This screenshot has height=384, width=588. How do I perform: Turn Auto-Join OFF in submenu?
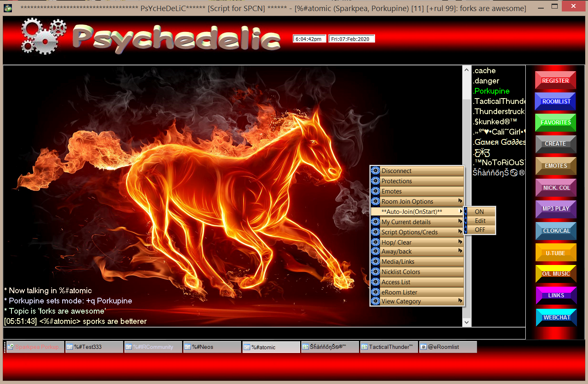(x=480, y=230)
